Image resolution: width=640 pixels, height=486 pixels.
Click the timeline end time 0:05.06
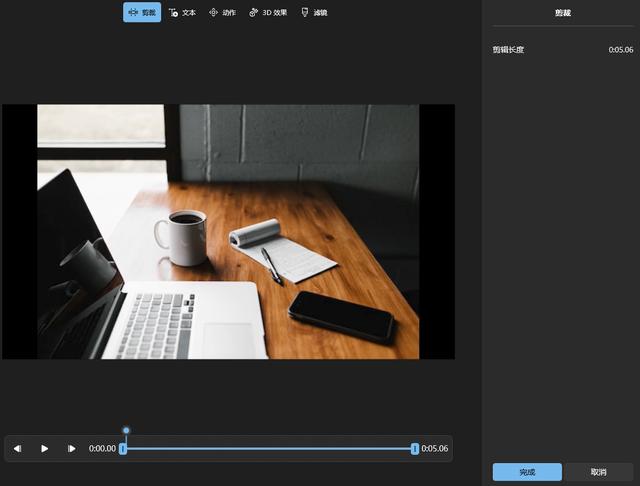tap(435, 448)
